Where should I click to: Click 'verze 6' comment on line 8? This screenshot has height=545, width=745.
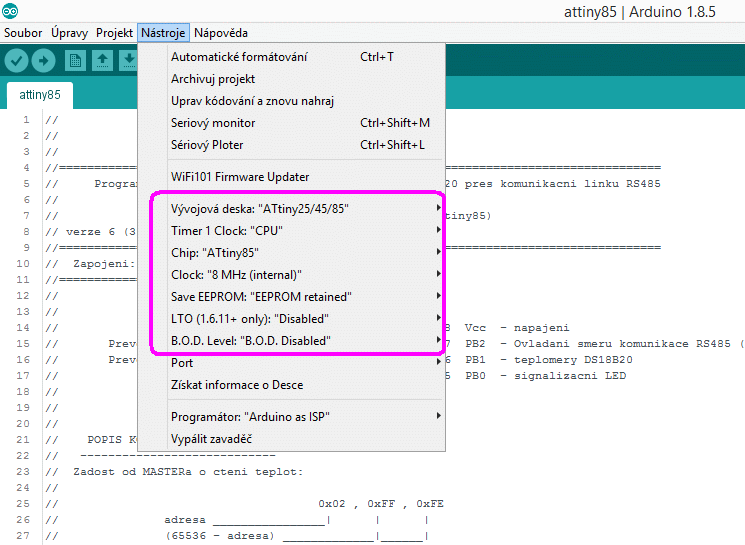click(90, 232)
